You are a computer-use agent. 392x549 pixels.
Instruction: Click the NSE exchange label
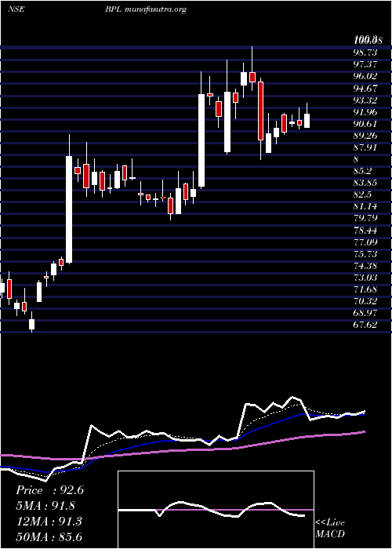(16, 9)
